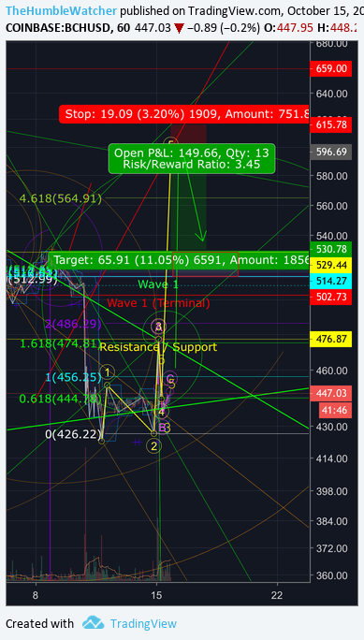Click the 530.78 green price label
Screen dimensions: 364x640
(x=331, y=249)
